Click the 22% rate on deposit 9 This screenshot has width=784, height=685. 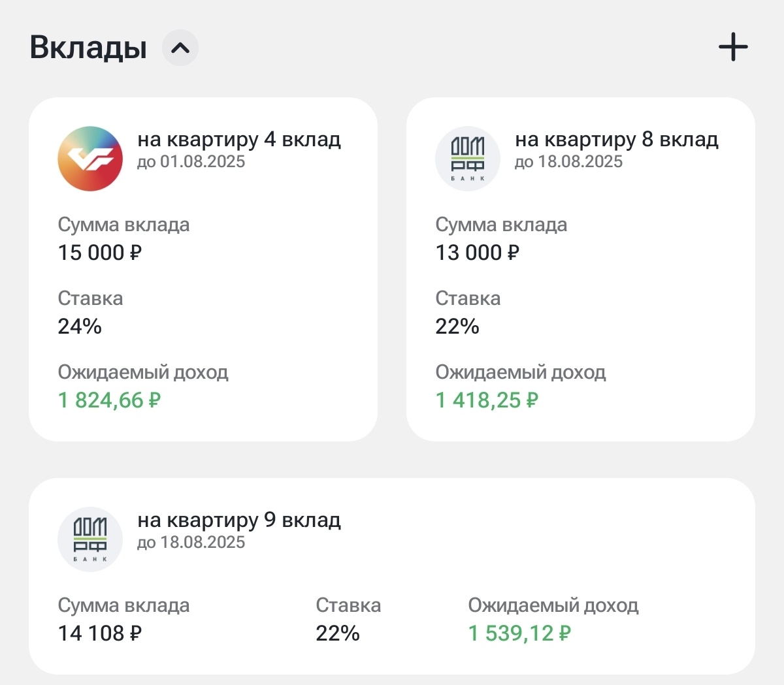[x=338, y=633]
